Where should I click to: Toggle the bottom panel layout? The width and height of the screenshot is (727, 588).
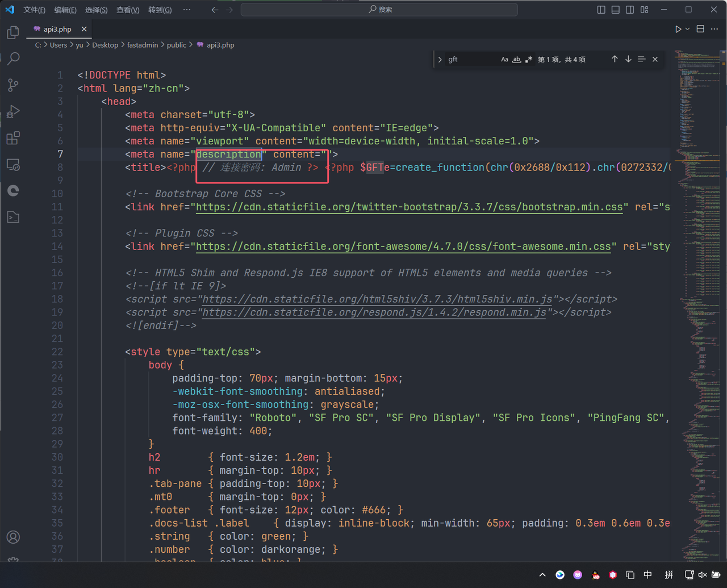(615, 10)
